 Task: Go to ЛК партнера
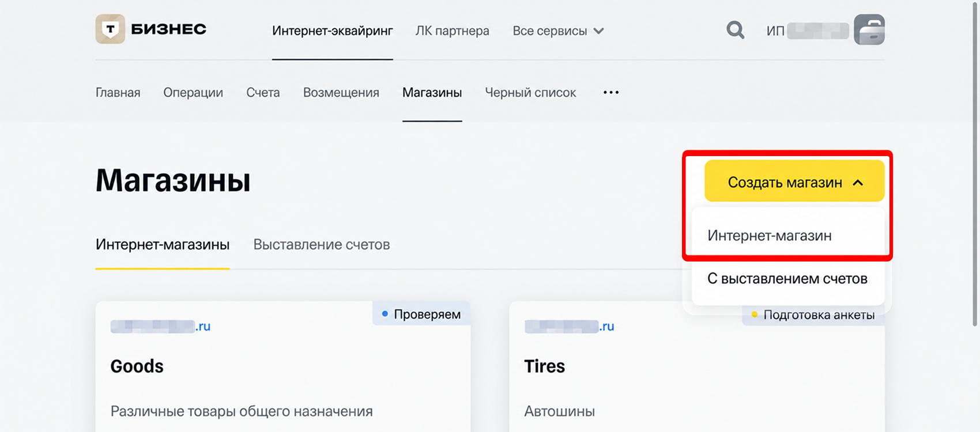pos(453,31)
